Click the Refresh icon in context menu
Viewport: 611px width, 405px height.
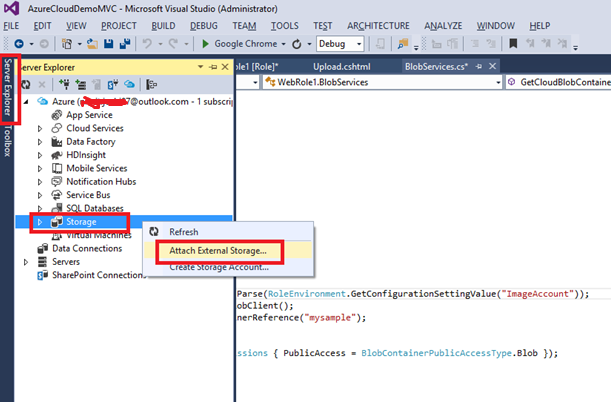click(x=154, y=232)
